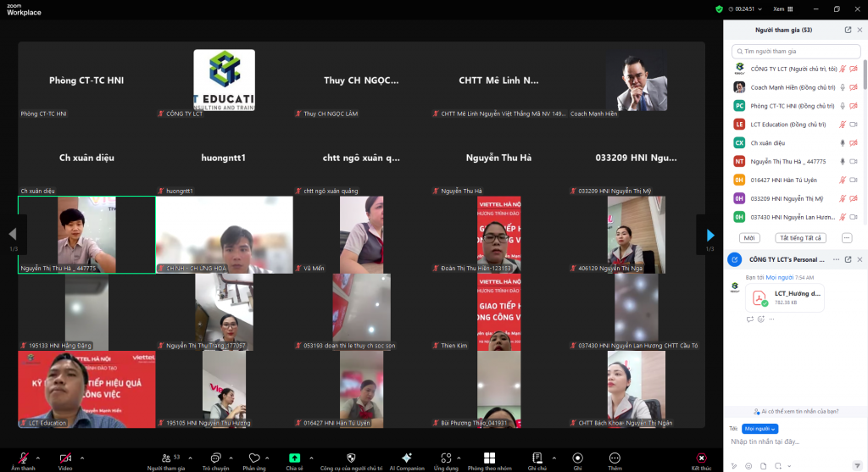868x472 pixels.
Task: Select participant 037430 HNI Nguyễn Lan Hương in list
Action: [x=796, y=217]
